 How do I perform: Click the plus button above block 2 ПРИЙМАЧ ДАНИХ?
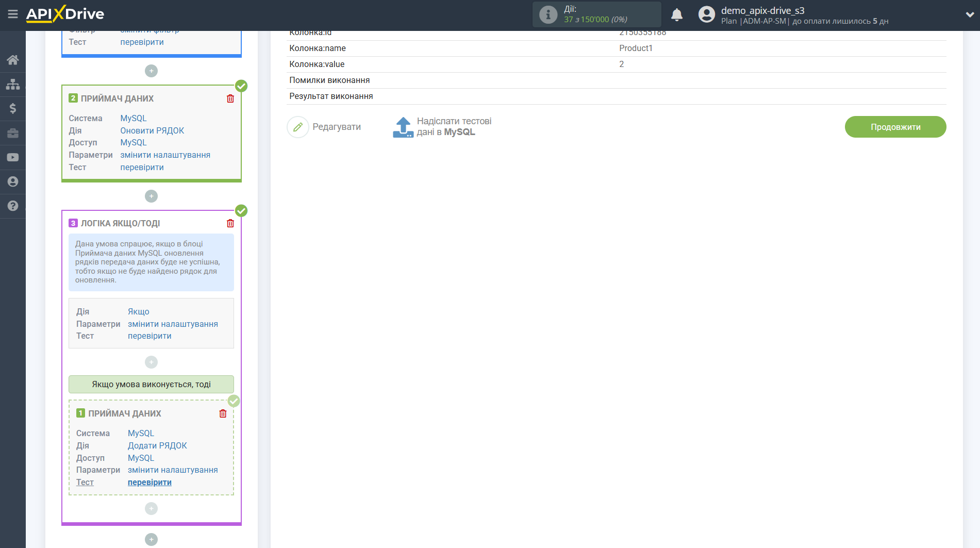pos(151,71)
